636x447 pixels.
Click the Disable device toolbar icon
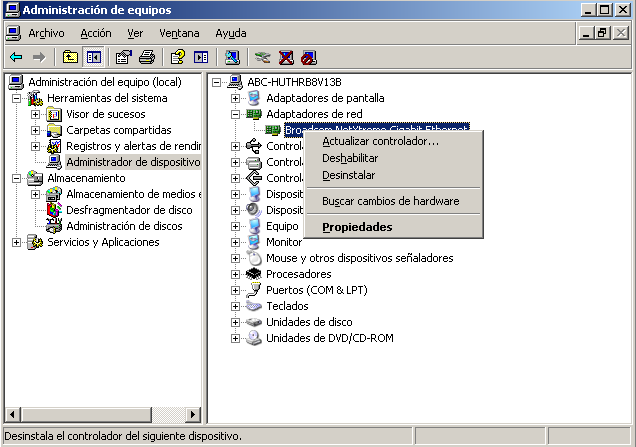click(309, 57)
